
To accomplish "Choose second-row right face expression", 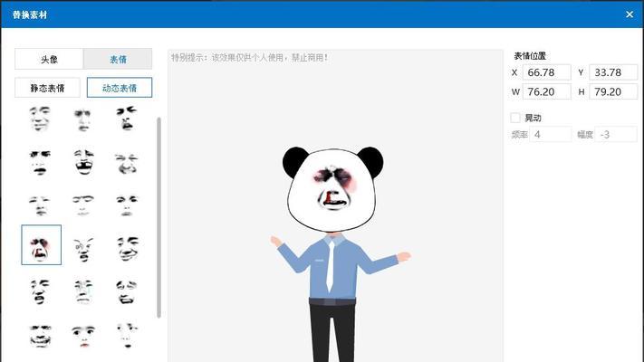I will point(127,163).
